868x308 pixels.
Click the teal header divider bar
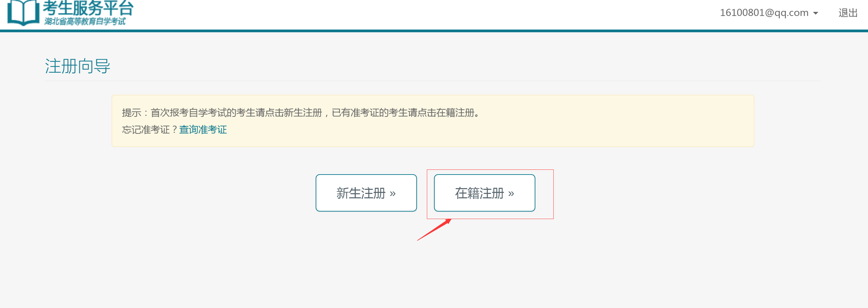[x=434, y=31]
